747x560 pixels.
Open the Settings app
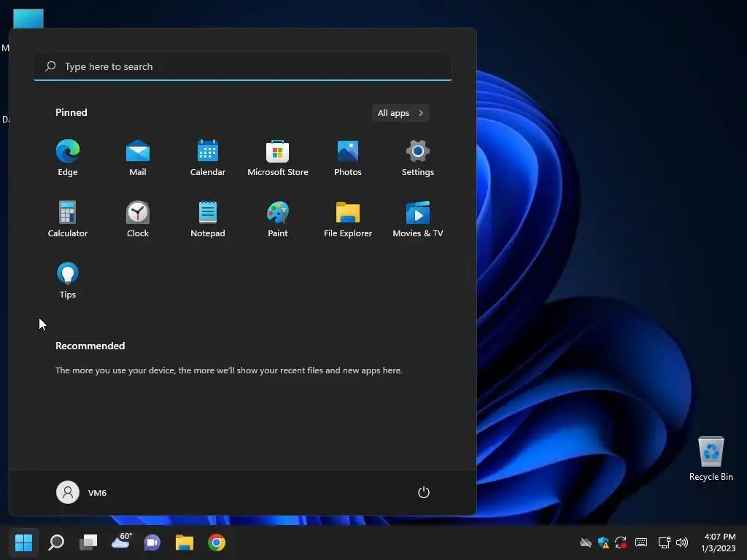[418, 158]
